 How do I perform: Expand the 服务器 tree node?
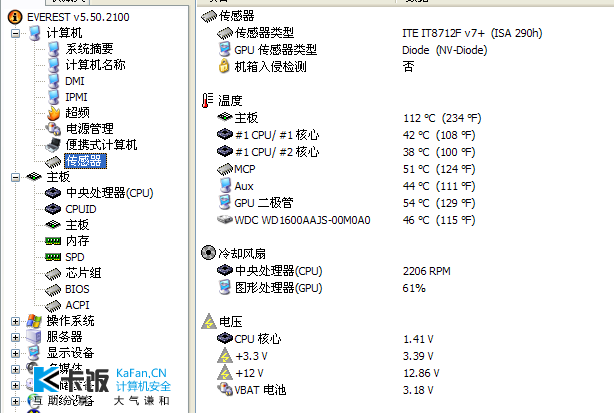coord(15,337)
